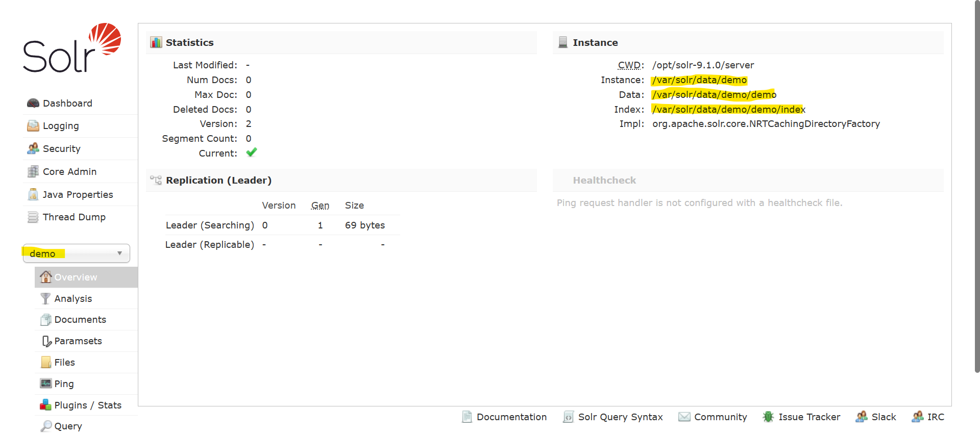Click the Leader (Searching) row label
Image resolution: width=980 pixels, height=435 pixels.
pyautogui.click(x=210, y=225)
